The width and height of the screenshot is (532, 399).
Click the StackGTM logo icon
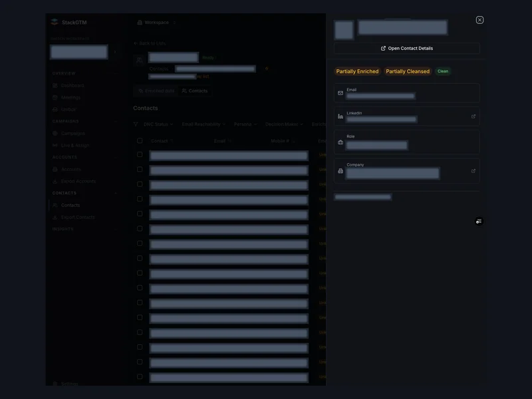coord(55,22)
